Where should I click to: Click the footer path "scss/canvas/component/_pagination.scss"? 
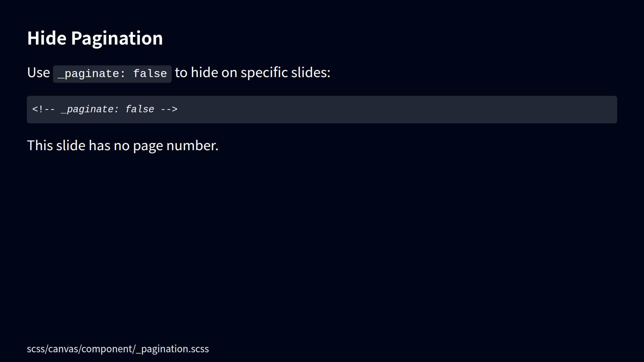click(x=118, y=349)
